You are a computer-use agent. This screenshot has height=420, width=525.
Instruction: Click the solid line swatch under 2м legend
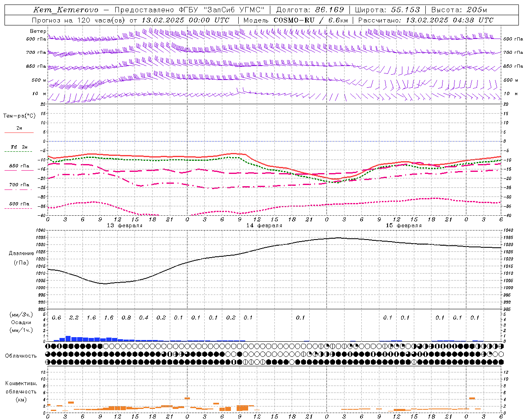pyautogui.click(x=19, y=133)
